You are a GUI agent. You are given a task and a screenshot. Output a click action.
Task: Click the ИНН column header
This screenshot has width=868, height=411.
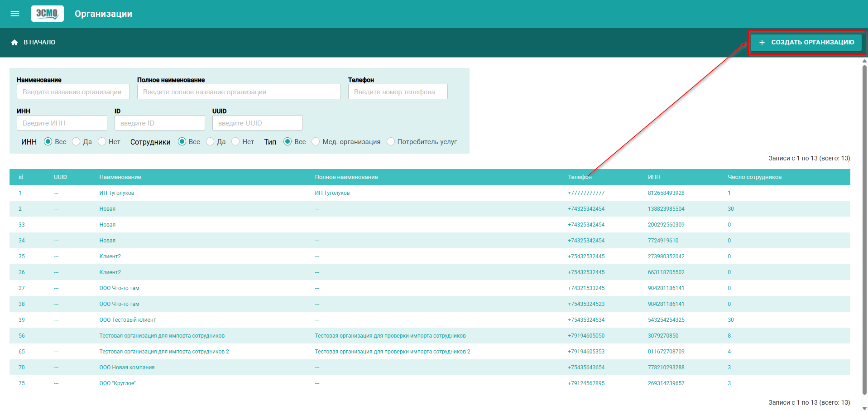coord(654,177)
